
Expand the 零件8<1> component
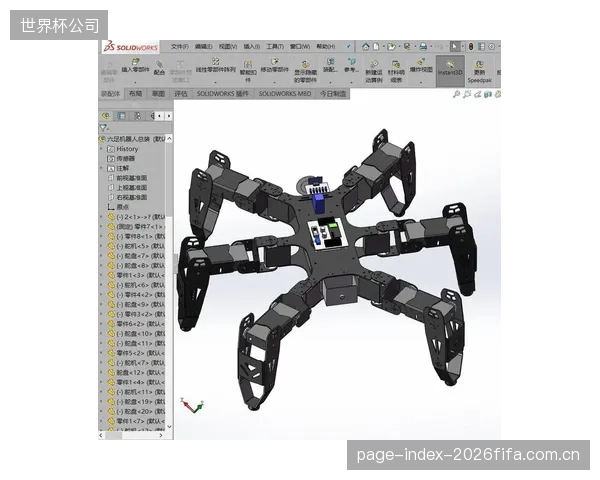coord(101,236)
